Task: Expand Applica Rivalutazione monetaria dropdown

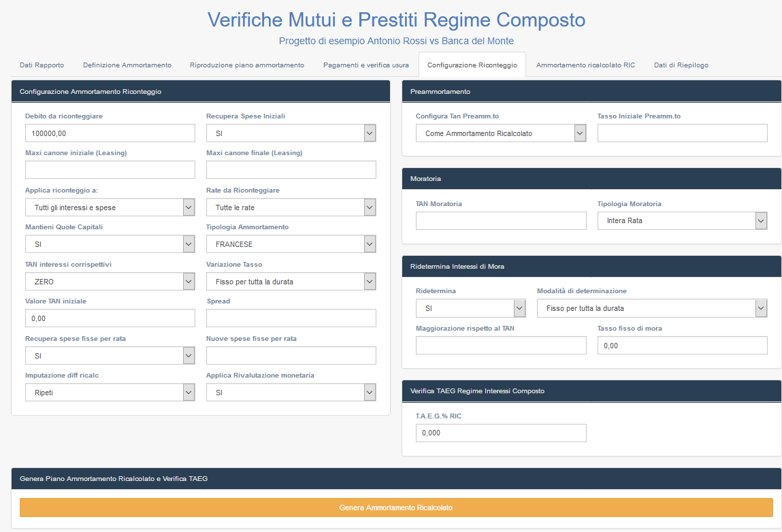Action: click(291, 393)
